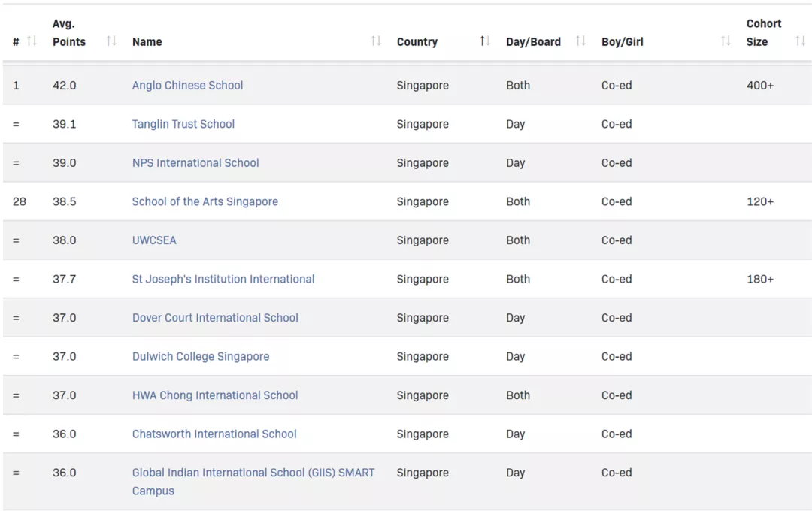Sort by Cohort Size arrows
The height and width of the screenshot is (511, 812).
tap(800, 41)
